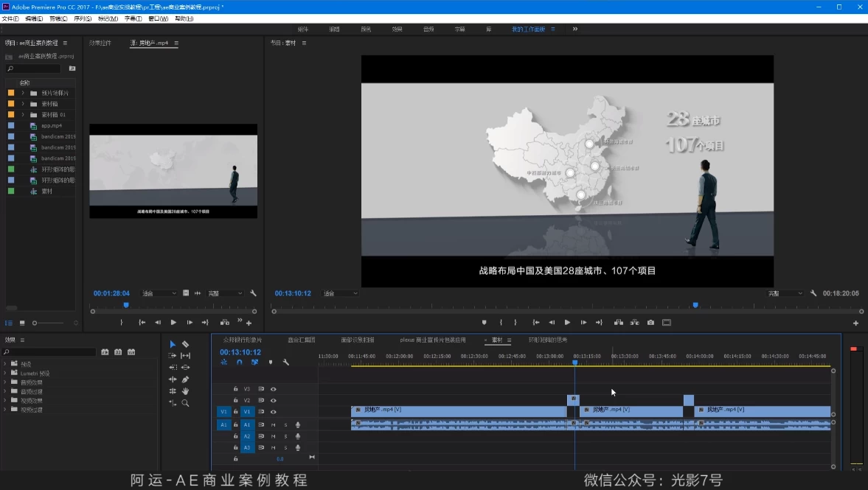Viewport: 868px width, 490px height.
Task: Open the 效果控件 panel tab
Action: (100, 43)
